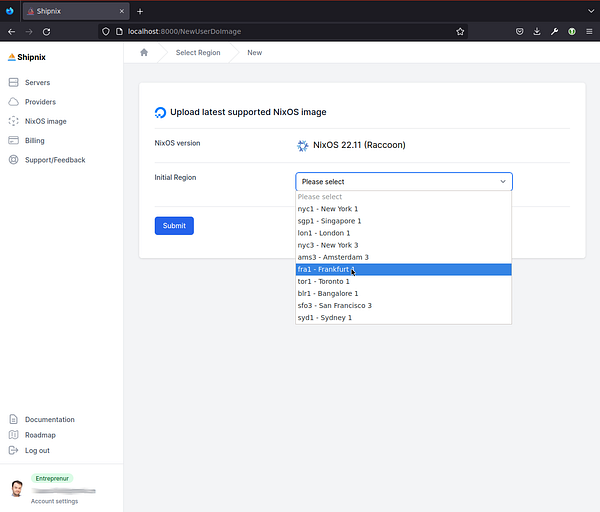Go to Select Region breadcrumb
The width and height of the screenshot is (600, 512).
(198, 52)
